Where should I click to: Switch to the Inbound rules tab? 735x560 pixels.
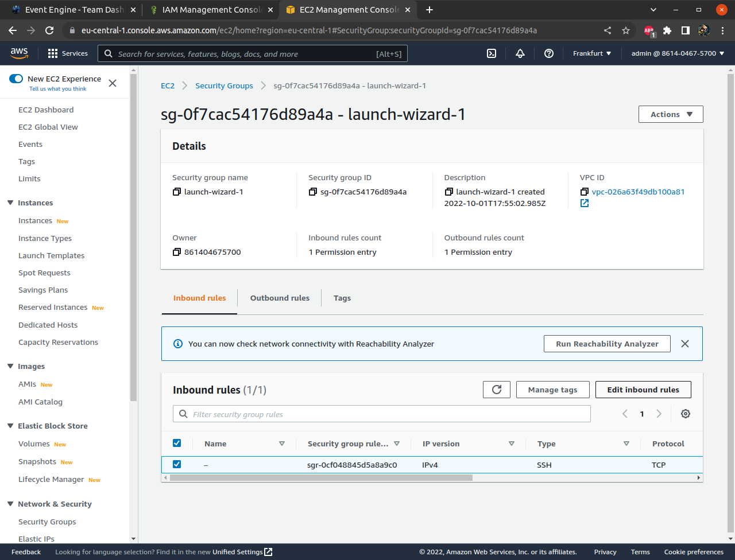tap(200, 298)
